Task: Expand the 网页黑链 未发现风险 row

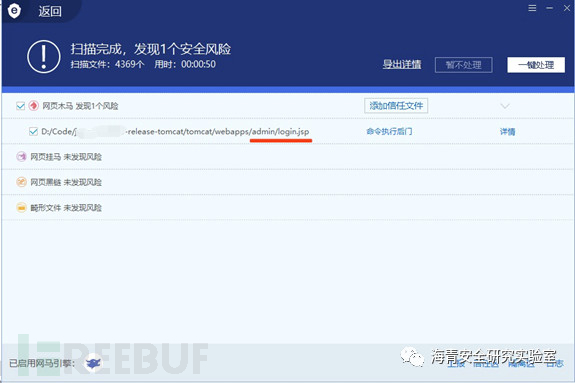Action: tap(288, 182)
